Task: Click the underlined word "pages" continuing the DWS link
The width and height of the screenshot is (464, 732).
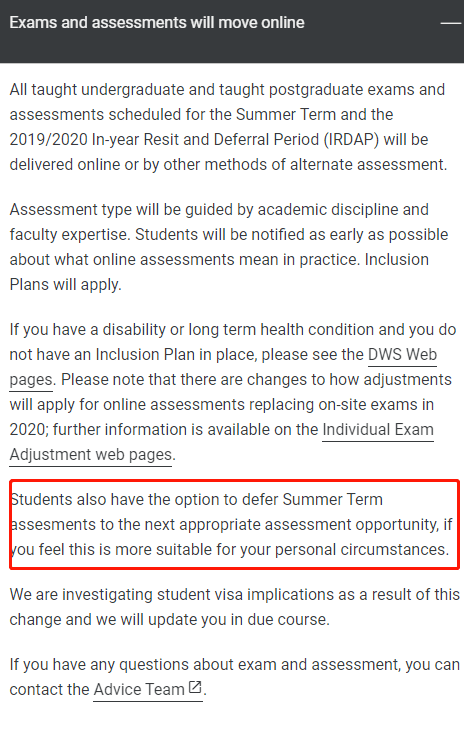Action: (x=31, y=380)
